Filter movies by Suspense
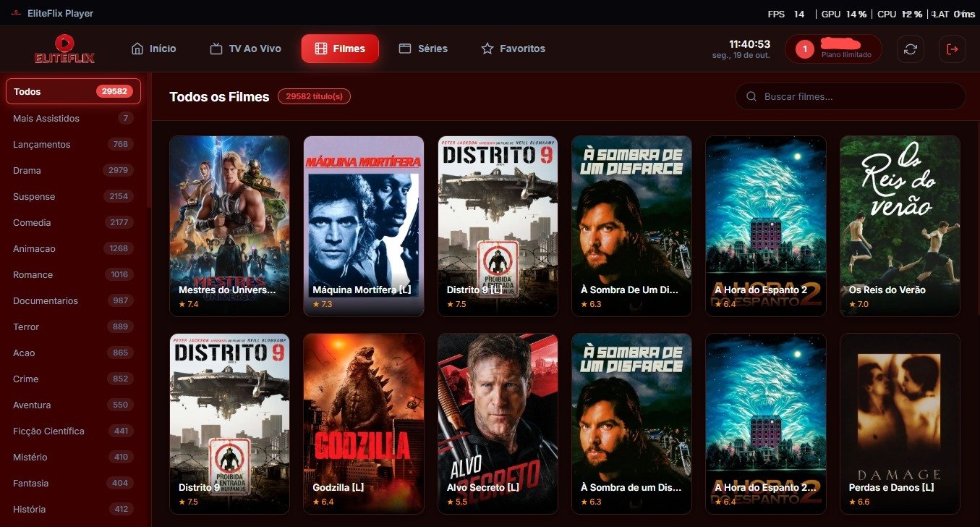 73,196
